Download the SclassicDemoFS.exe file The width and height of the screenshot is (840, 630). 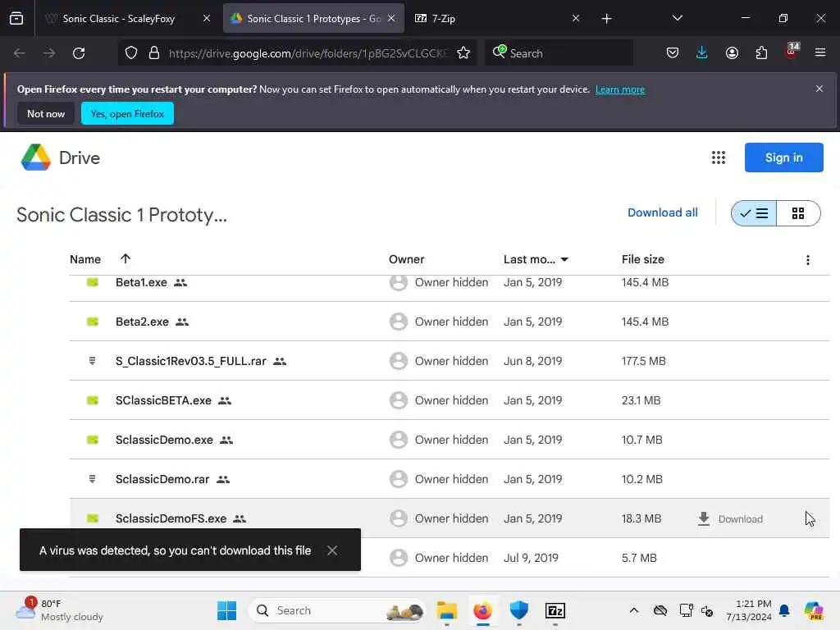[x=731, y=519]
